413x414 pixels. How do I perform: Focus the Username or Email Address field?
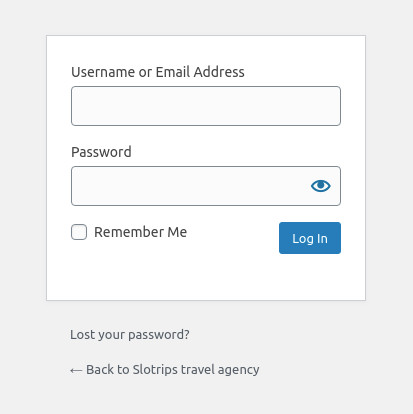tap(206, 106)
